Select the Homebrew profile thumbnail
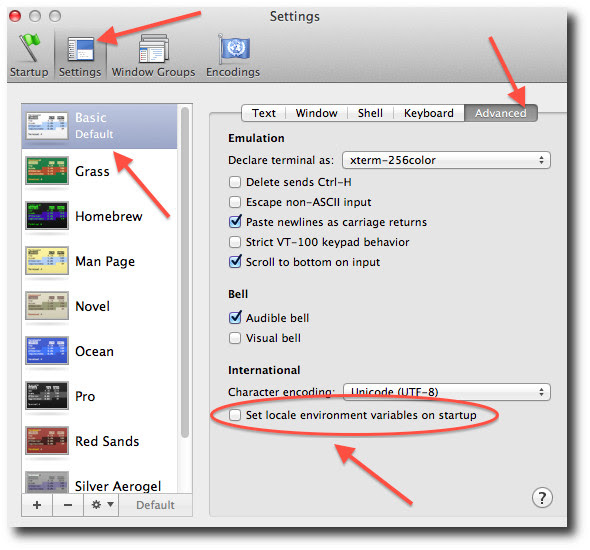 coord(47,216)
